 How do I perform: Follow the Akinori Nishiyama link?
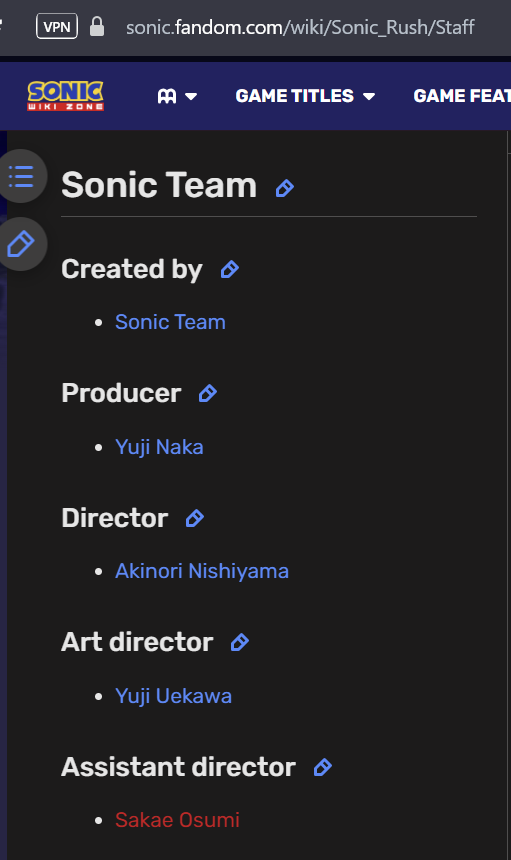202,571
